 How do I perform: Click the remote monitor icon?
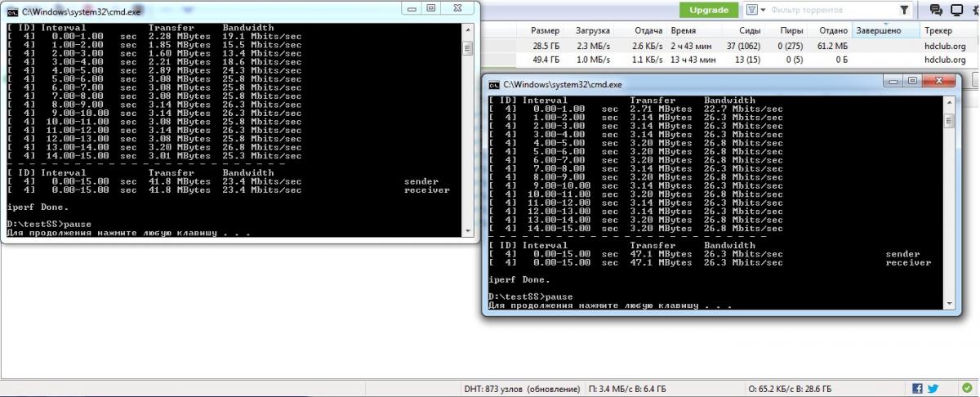point(958,10)
